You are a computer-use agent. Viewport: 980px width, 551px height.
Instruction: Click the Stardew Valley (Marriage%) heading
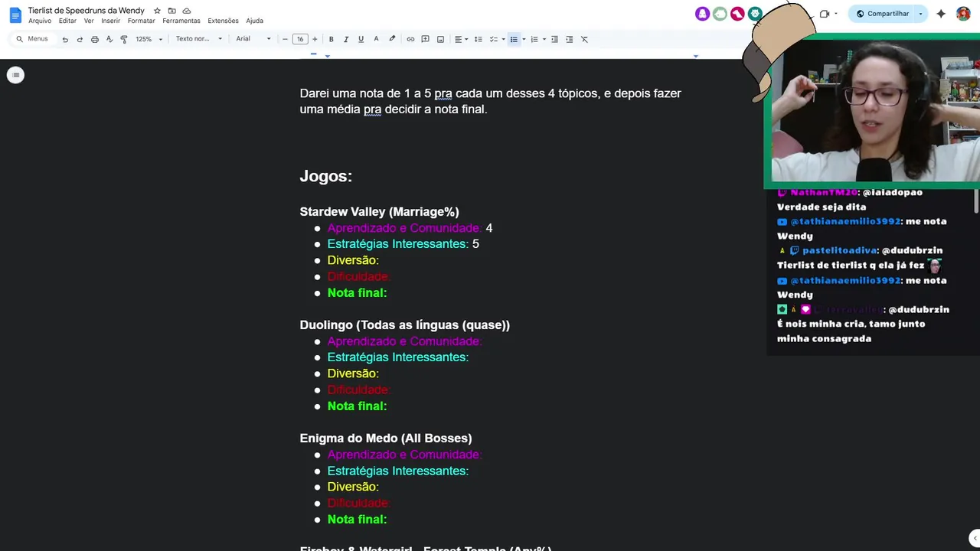point(379,211)
